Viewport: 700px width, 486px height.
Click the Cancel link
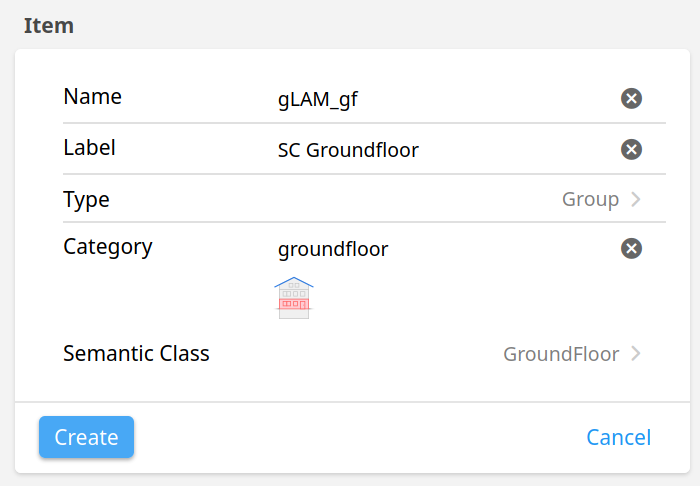point(619,437)
